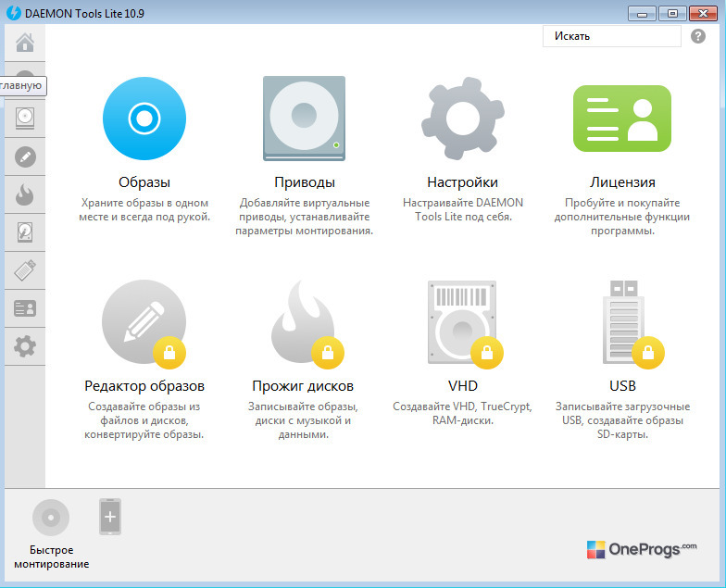Open Settings gear in sidebar
The image size is (726, 588).
pyautogui.click(x=25, y=346)
